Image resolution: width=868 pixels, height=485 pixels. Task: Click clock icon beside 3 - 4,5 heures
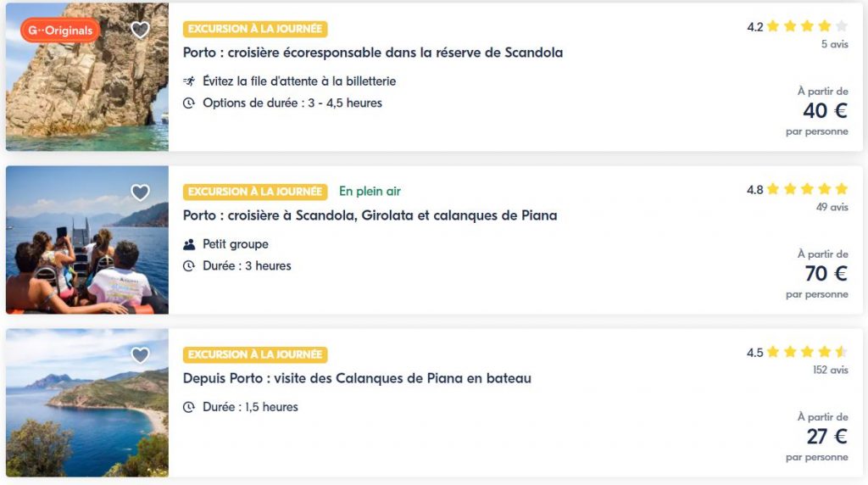click(189, 103)
